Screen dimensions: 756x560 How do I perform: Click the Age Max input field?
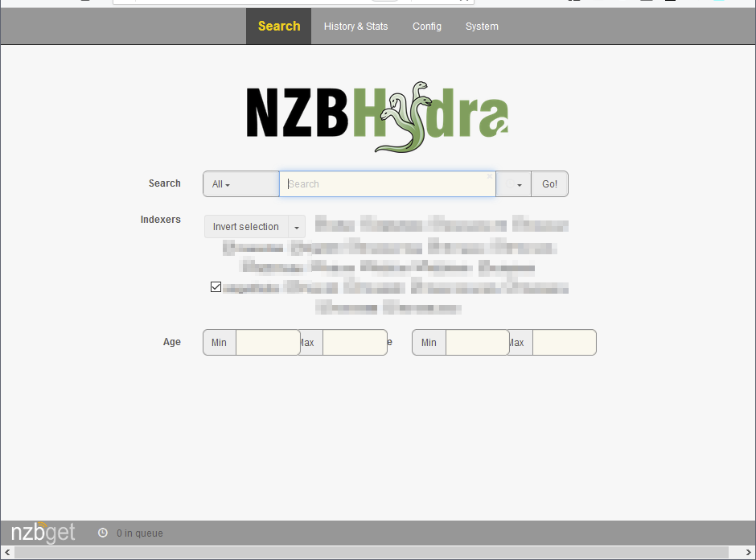click(355, 343)
